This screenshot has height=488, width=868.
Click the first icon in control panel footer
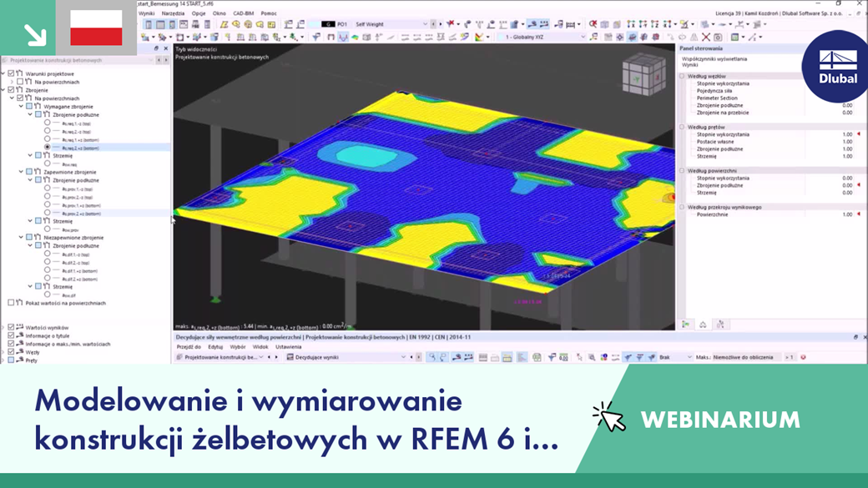pos(686,324)
